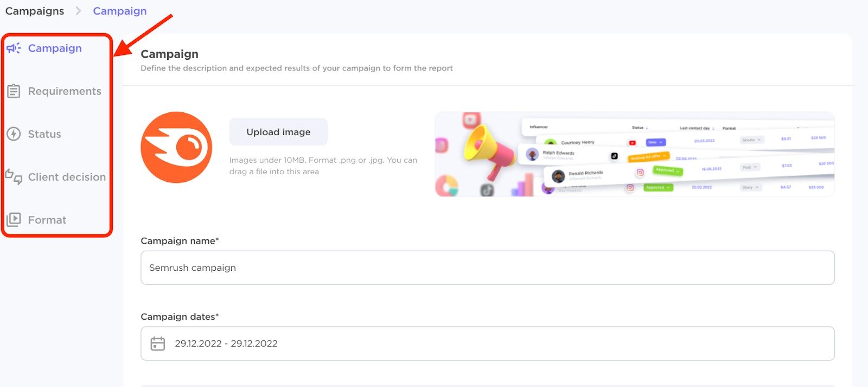The image size is (868, 387).
Task: Select the Client decision label in sidebar
Action: 67,177
